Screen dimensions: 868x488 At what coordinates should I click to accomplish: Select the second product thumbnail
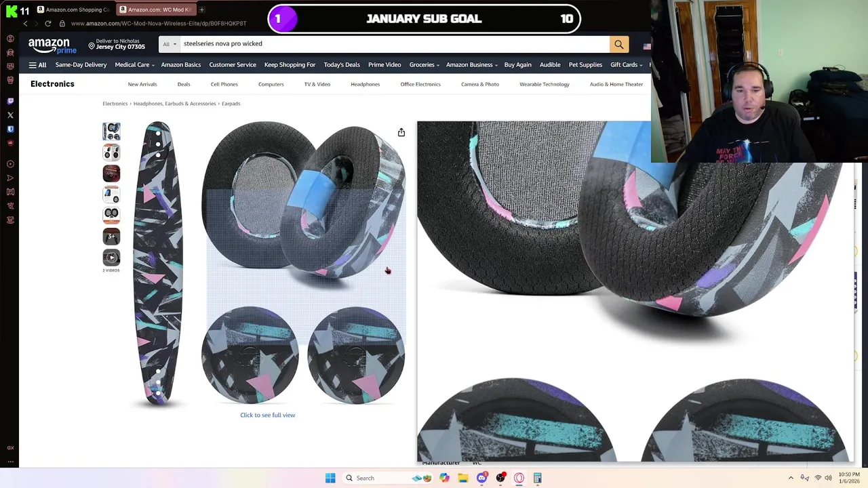(111, 152)
